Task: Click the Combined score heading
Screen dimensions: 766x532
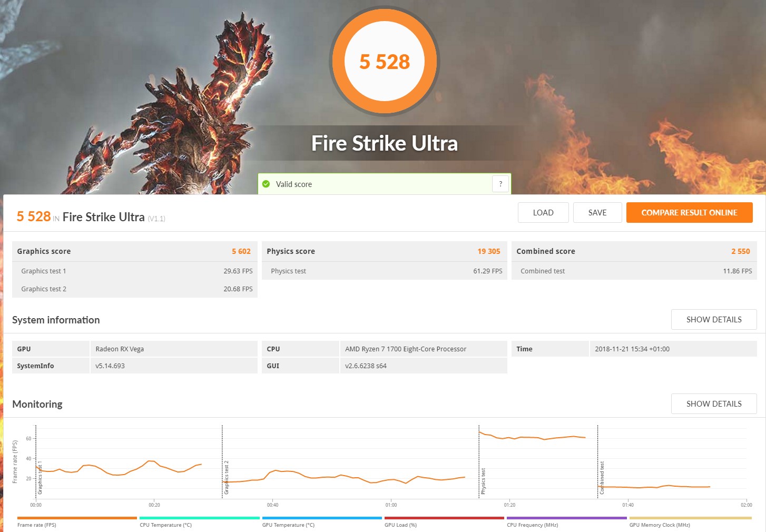Action: coord(546,251)
